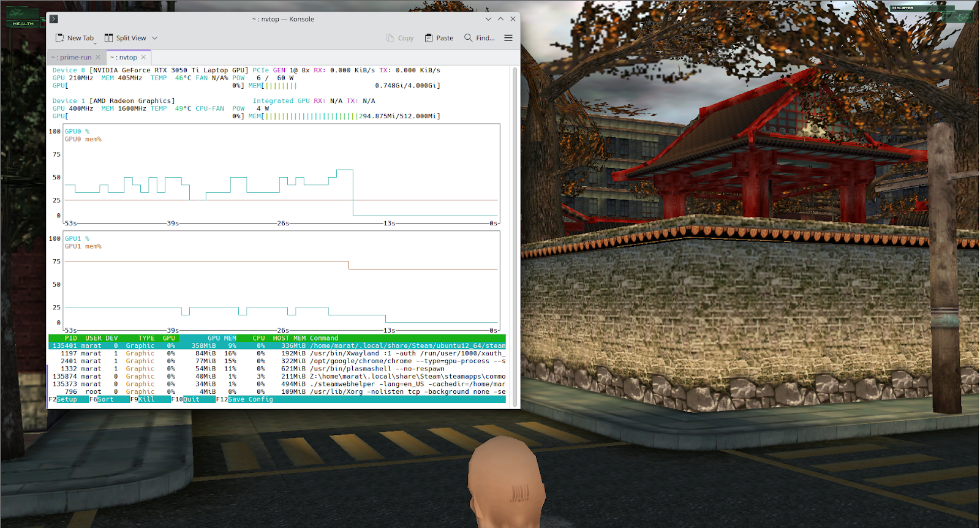The image size is (980, 528).
Task: Select process row PID 135874
Action: (277, 377)
